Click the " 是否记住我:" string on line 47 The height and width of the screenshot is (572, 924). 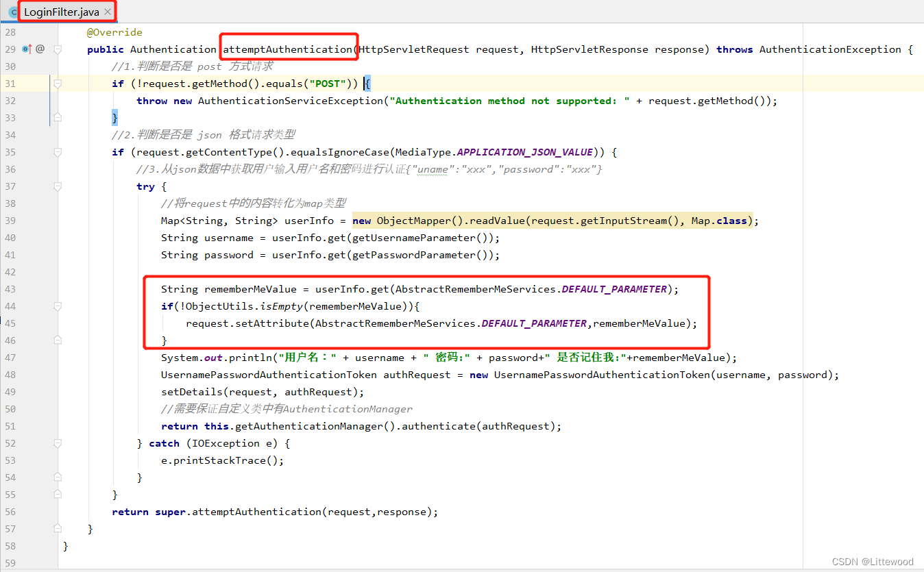pos(589,358)
